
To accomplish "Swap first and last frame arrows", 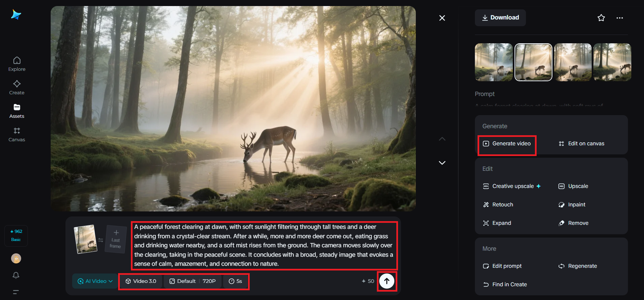I will tap(101, 240).
